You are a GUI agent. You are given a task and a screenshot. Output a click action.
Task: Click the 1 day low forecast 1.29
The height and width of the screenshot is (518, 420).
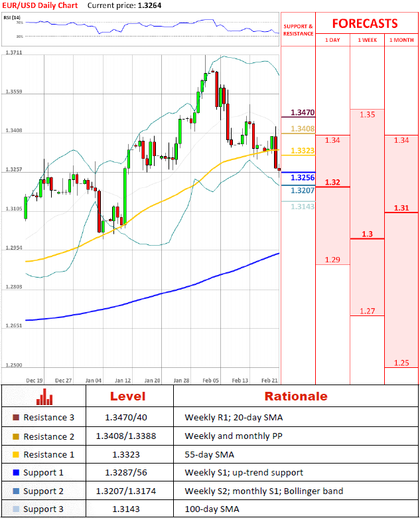tap(332, 260)
